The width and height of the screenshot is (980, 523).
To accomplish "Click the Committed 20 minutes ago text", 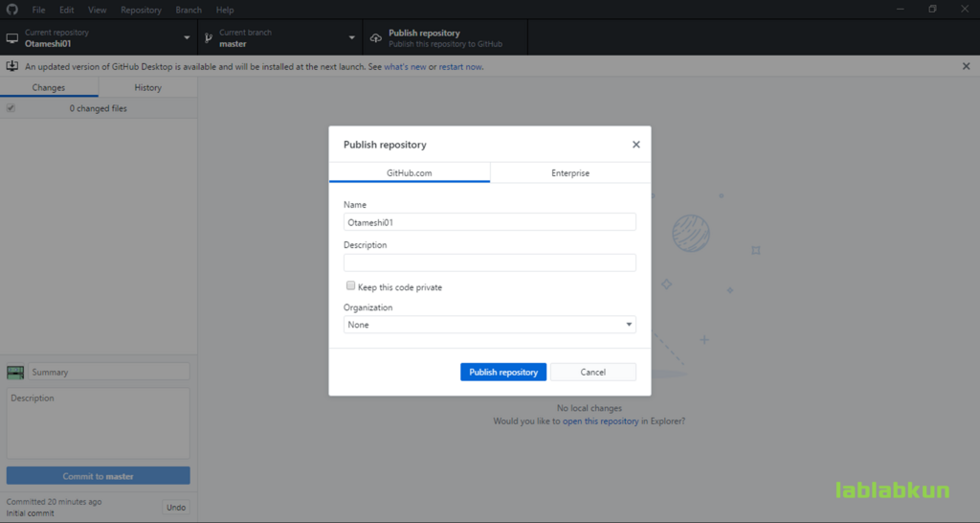I will pos(54,502).
